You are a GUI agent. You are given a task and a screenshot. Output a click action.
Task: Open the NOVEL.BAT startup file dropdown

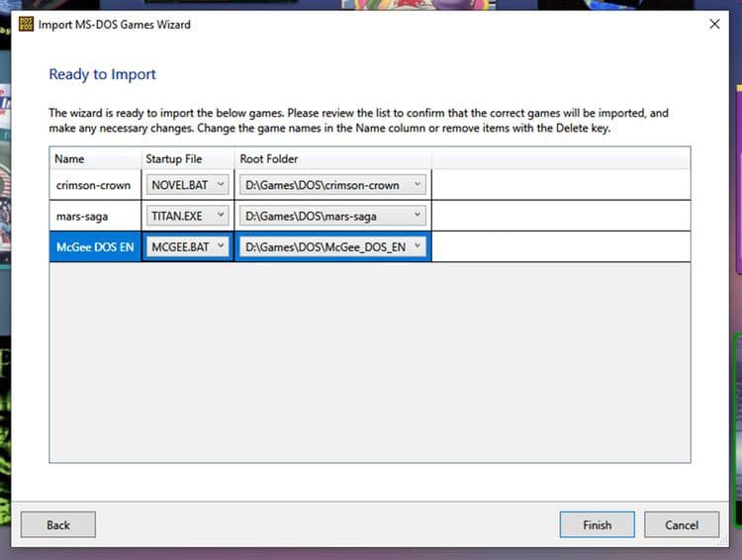tap(187, 185)
